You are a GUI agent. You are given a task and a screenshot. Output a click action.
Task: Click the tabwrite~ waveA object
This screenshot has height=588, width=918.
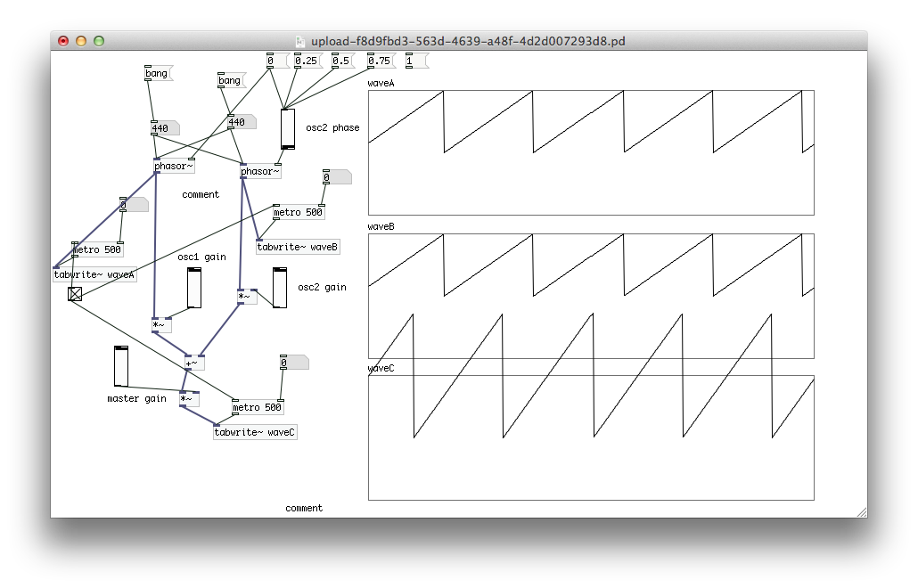point(95,274)
